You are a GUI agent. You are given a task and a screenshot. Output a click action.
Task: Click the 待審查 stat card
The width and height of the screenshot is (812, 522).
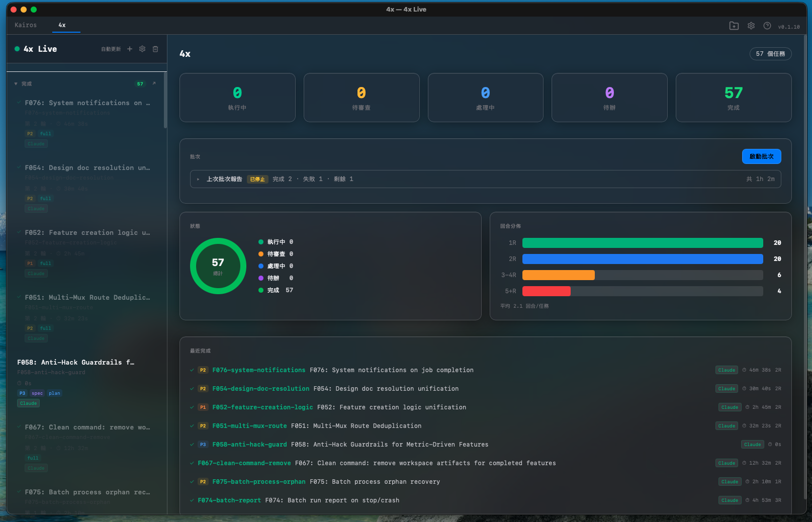[362, 98]
